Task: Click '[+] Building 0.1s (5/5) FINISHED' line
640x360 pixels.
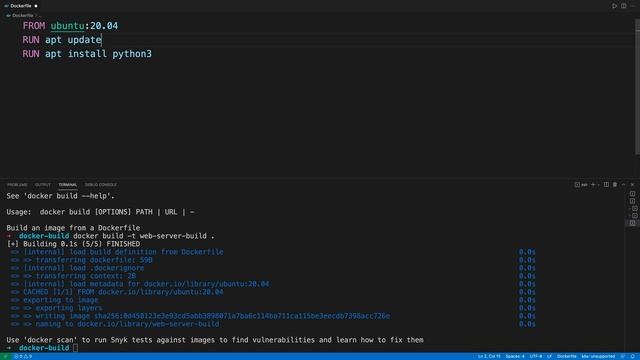Action: (x=73, y=244)
